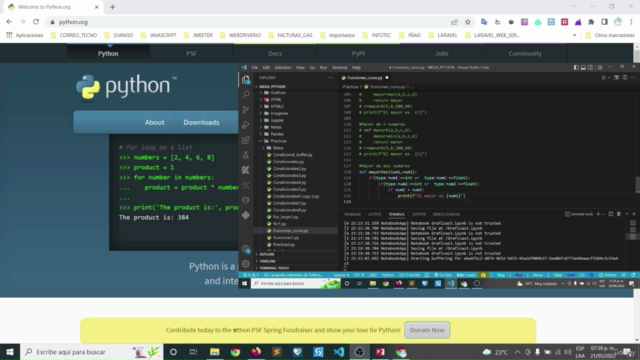Open the Chrome three-dot menu
The width and height of the screenshot is (640, 360).
[x=631, y=22]
